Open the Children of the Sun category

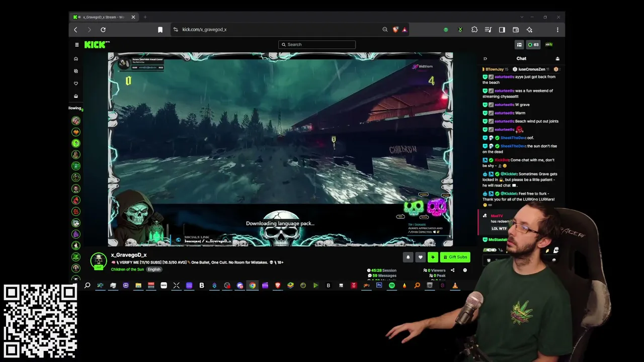(127, 269)
